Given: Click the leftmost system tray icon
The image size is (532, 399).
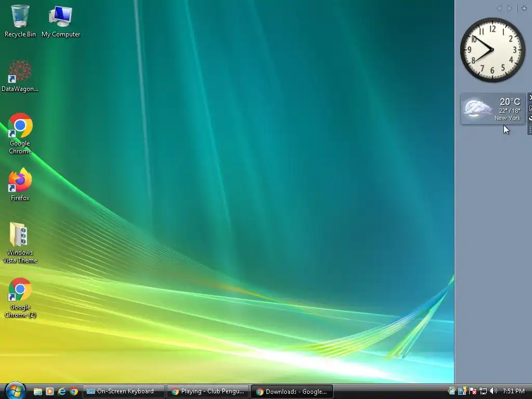Looking at the screenshot, I should 451,391.
